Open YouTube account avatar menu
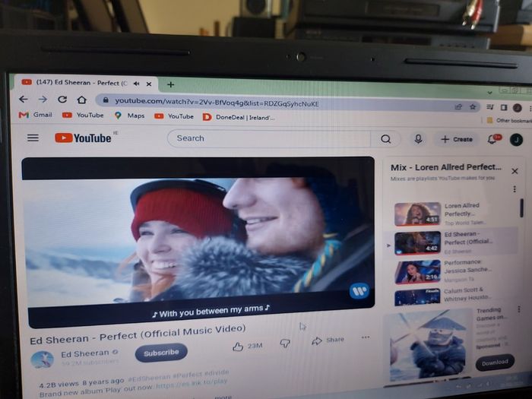The width and height of the screenshot is (532, 399). click(x=516, y=139)
